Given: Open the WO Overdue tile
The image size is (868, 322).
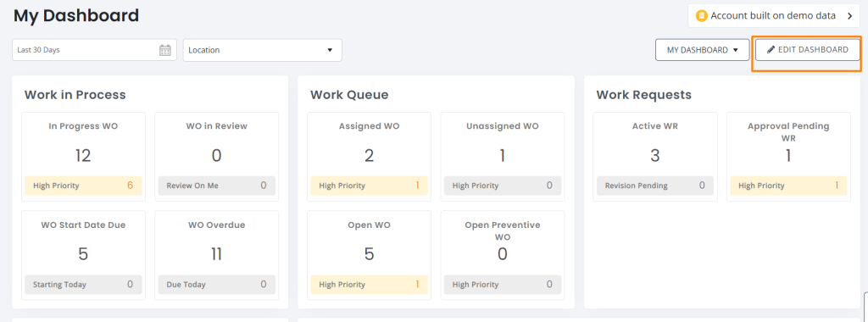Looking at the screenshot, I should click(216, 255).
